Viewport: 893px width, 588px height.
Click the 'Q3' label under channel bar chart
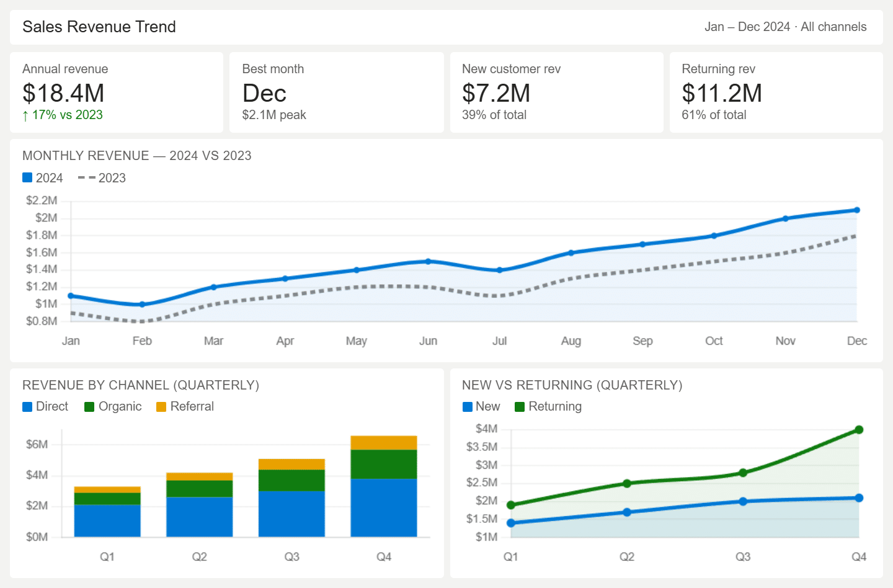tap(291, 556)
